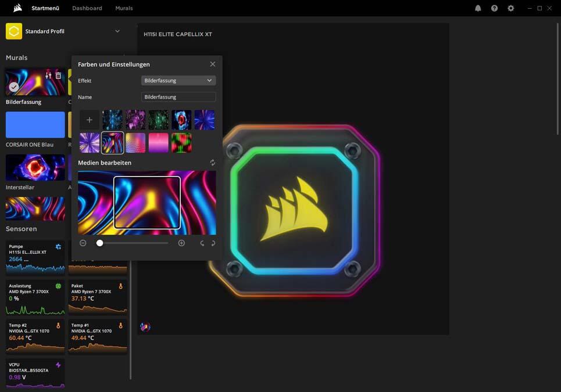This screenshot has width=561, height=392.
Task: Open the Effekt dropdown
Action: (178, 80)
